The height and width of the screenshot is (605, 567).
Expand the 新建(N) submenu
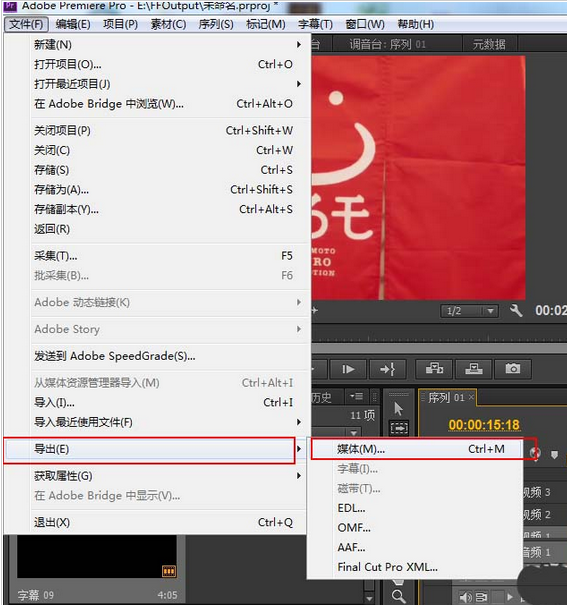(299, 45)
